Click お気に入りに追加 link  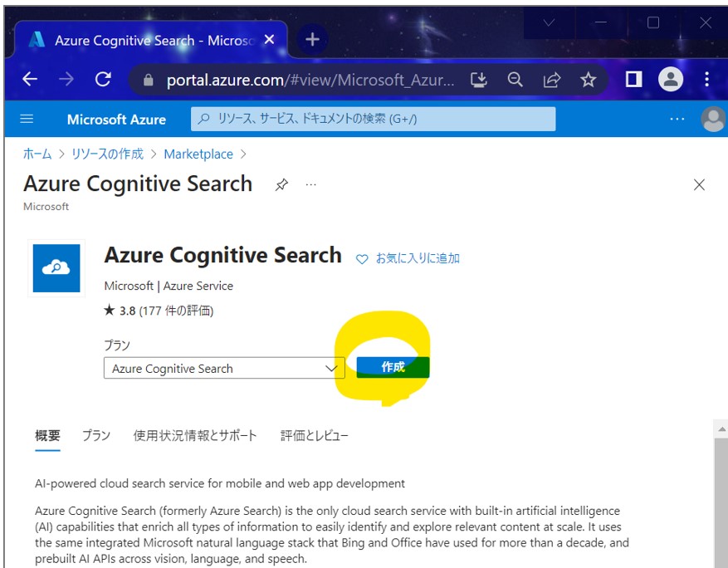click(418, 258)
